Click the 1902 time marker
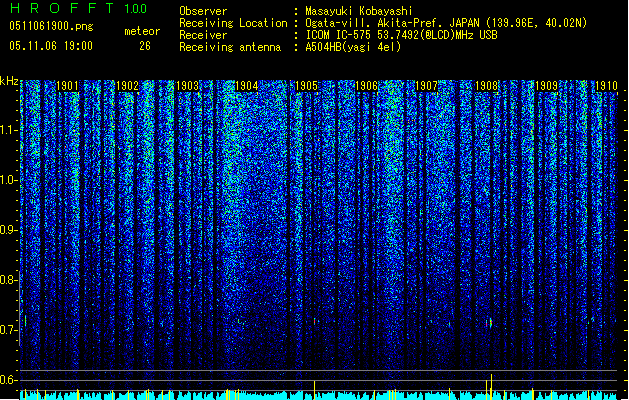 127,86
